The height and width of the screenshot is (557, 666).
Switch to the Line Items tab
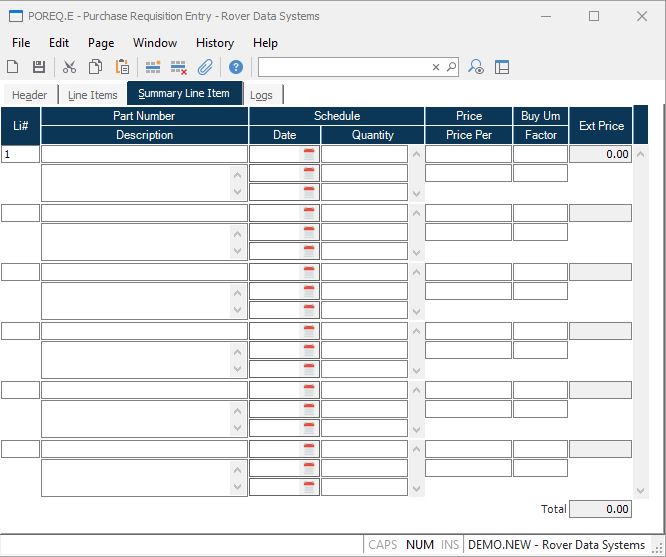pyautogui.click(x=92, y=95)
